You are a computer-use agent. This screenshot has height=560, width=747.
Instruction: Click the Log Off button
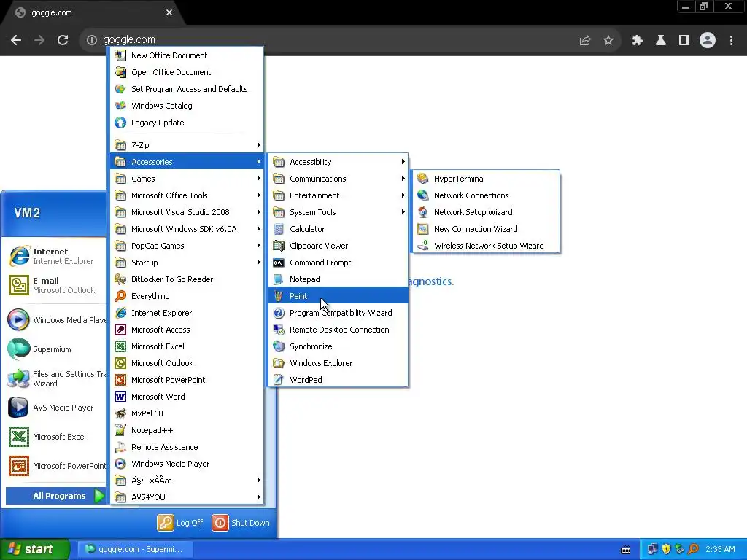180,522
